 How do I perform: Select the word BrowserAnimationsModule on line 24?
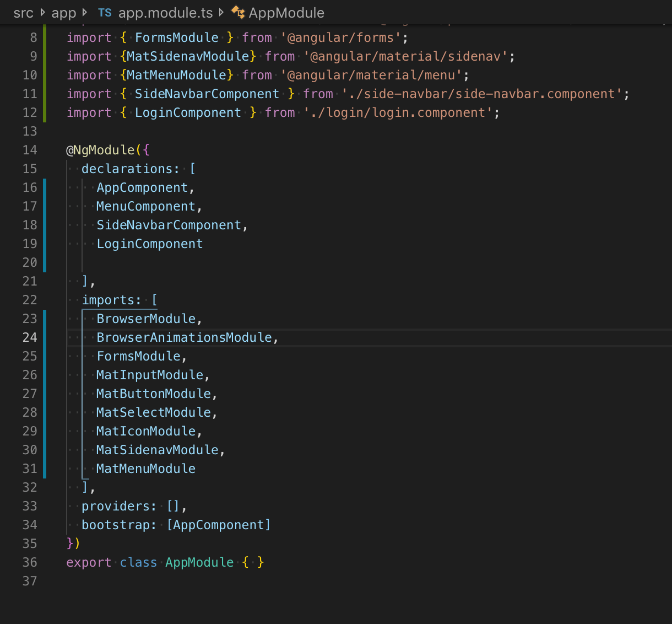click(x=185, y=337)
